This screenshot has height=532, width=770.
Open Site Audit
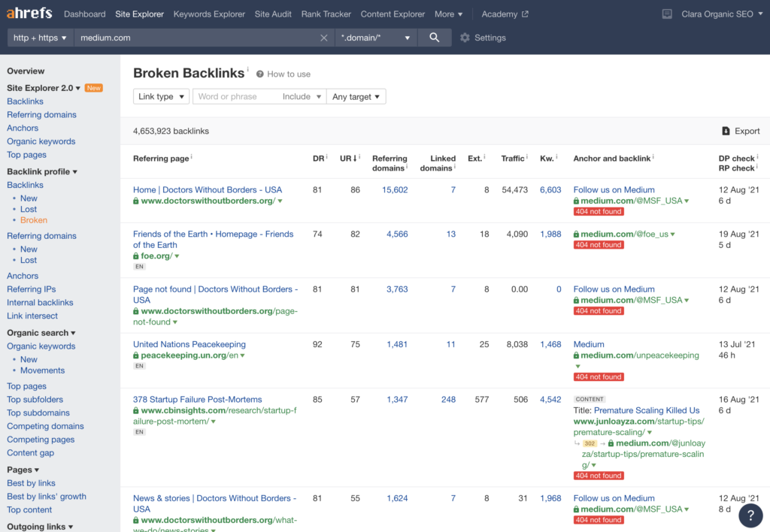pyautogui.click(x=273, y=14)
